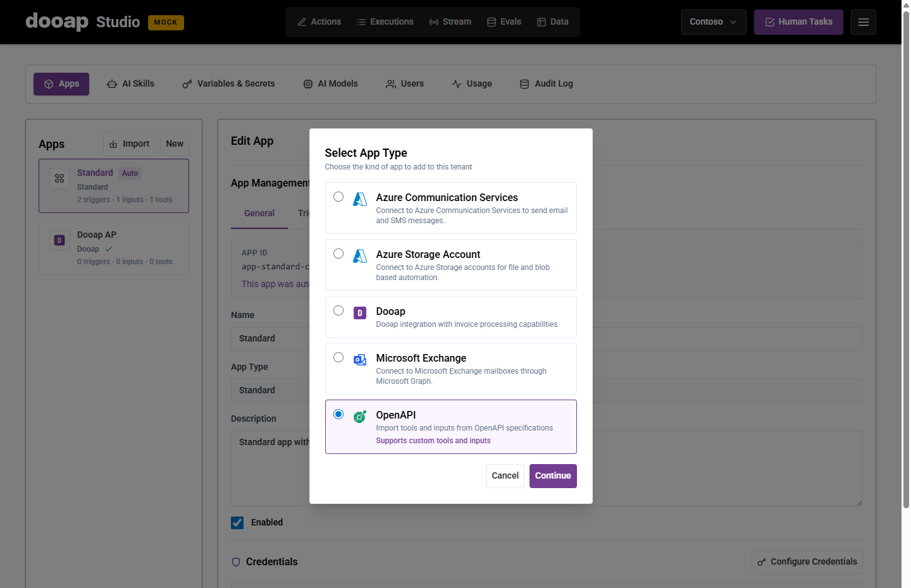
Task: Click the Executions list icon
Action: 361,22
